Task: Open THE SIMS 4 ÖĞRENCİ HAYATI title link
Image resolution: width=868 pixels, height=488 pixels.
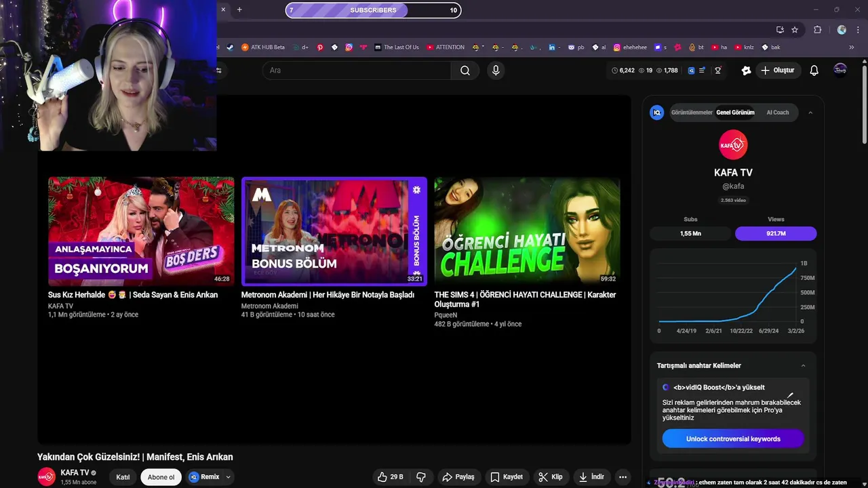Action: coord(525,300)
